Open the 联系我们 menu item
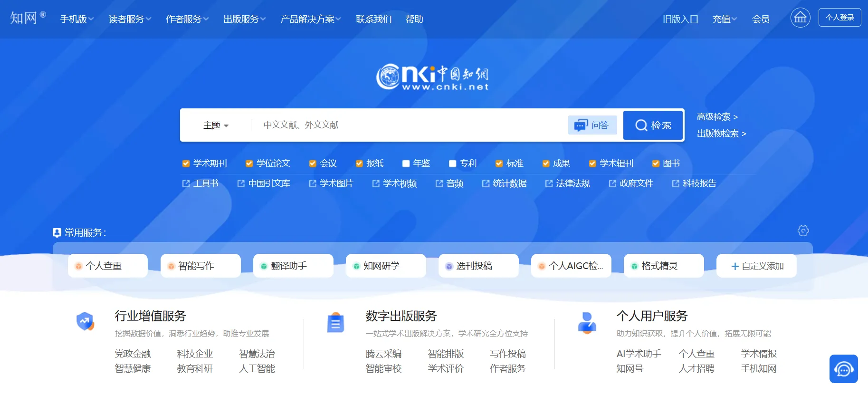868x395 pixels. [x=374, y=19]
